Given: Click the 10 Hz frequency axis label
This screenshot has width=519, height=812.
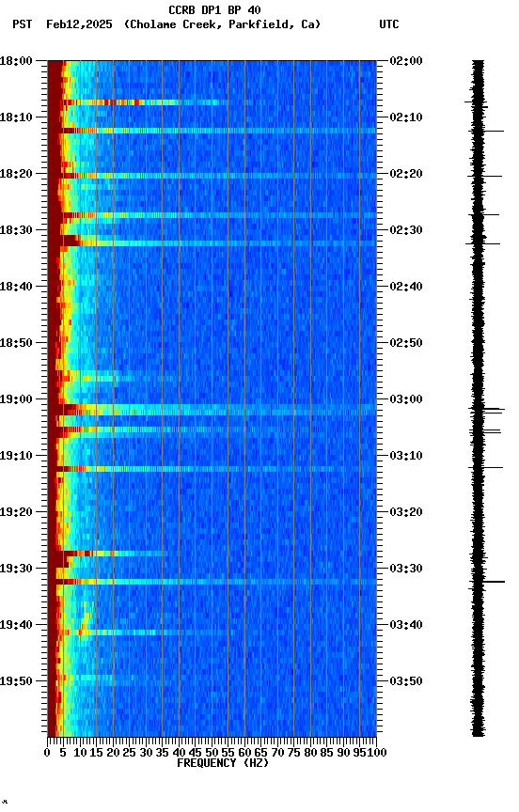Looking at the screenshot, I should click(80, 753).
